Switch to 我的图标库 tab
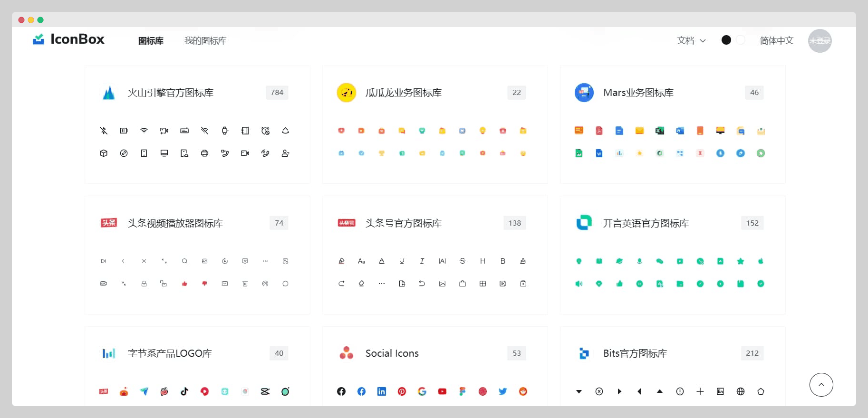 [x=205, y=41]
